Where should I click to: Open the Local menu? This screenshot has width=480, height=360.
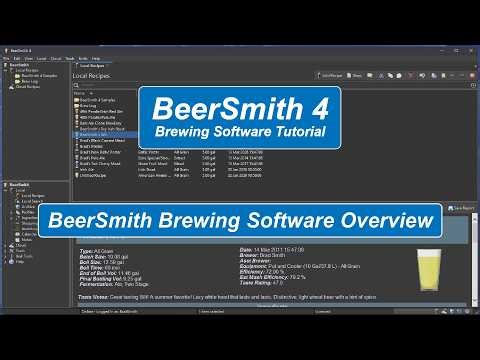coord(42,58)
